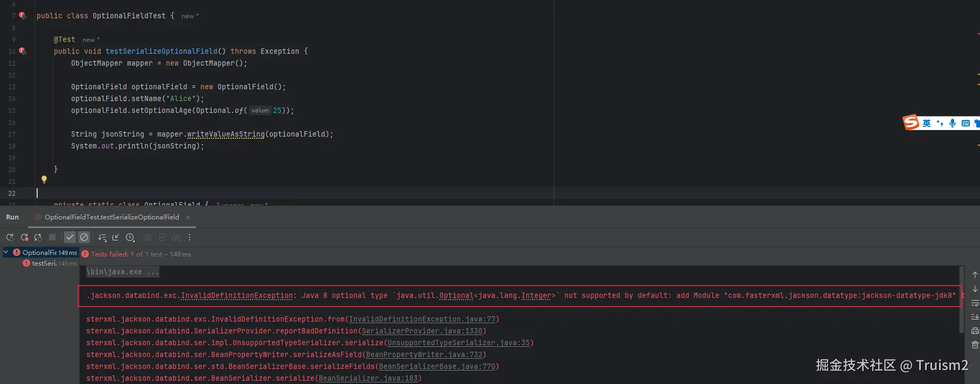Switch to the Run tool window label

click(12, 217)
